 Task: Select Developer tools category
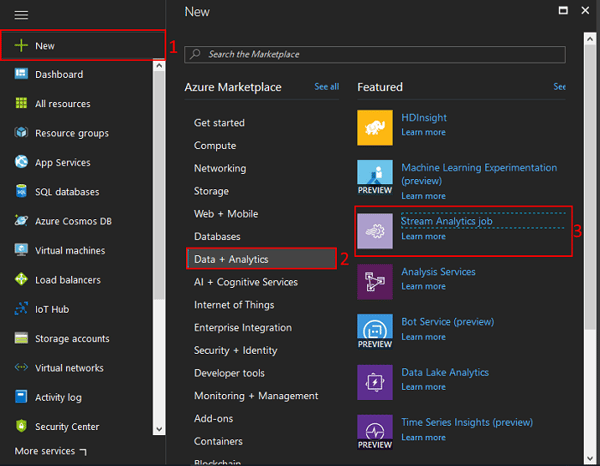[229, 373]
